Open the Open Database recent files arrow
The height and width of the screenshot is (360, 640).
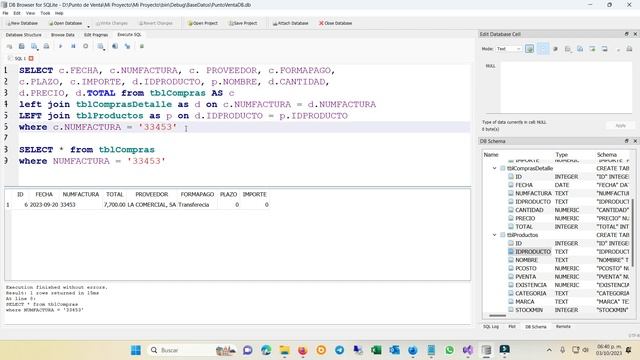pyautogui.click(x=88, y=27)
